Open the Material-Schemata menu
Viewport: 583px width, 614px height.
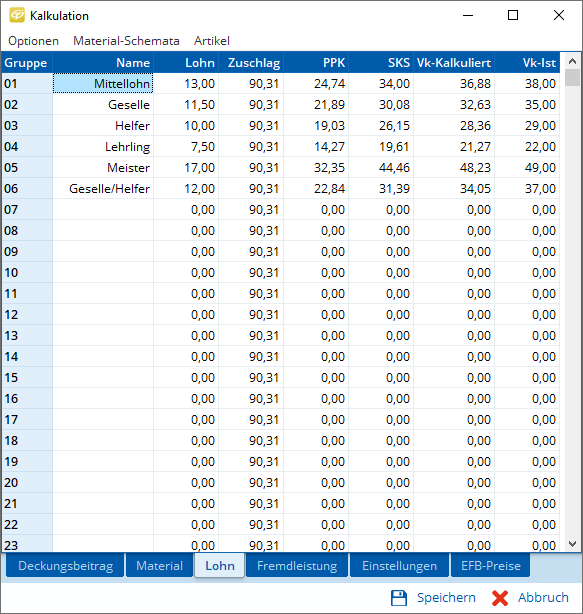[126, 41]
